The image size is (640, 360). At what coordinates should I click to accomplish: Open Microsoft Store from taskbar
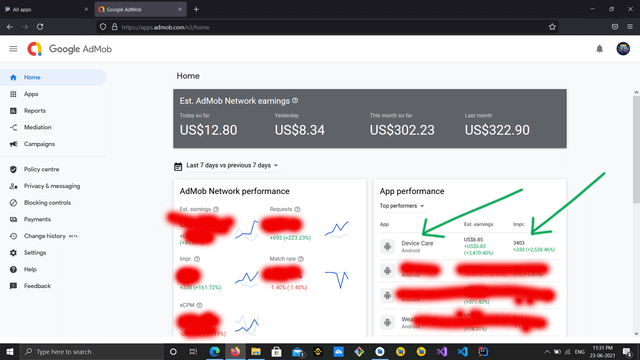[x=276, y=351]
